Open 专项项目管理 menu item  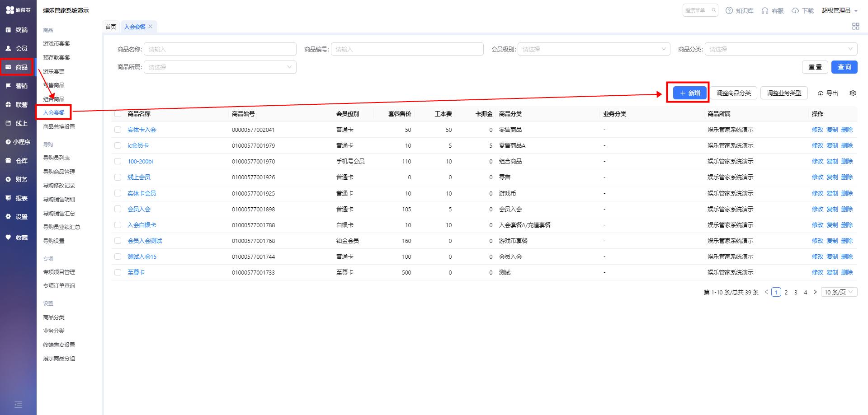click(x=59, y=272)
